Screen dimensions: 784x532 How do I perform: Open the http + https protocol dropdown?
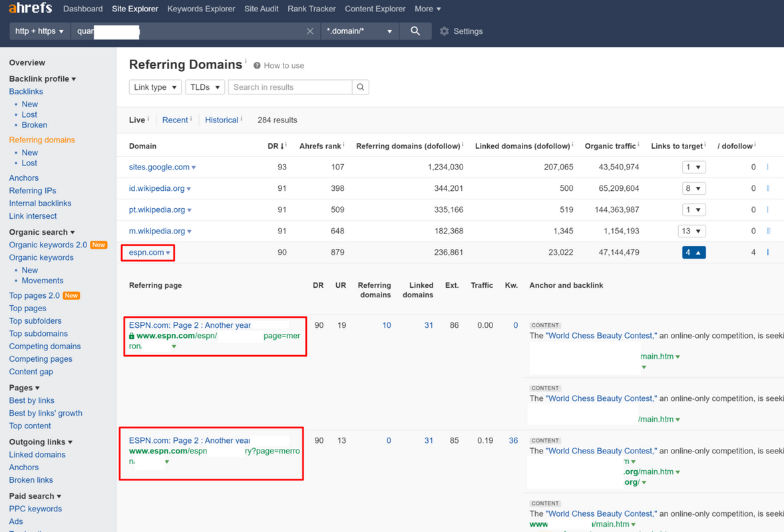39,31
